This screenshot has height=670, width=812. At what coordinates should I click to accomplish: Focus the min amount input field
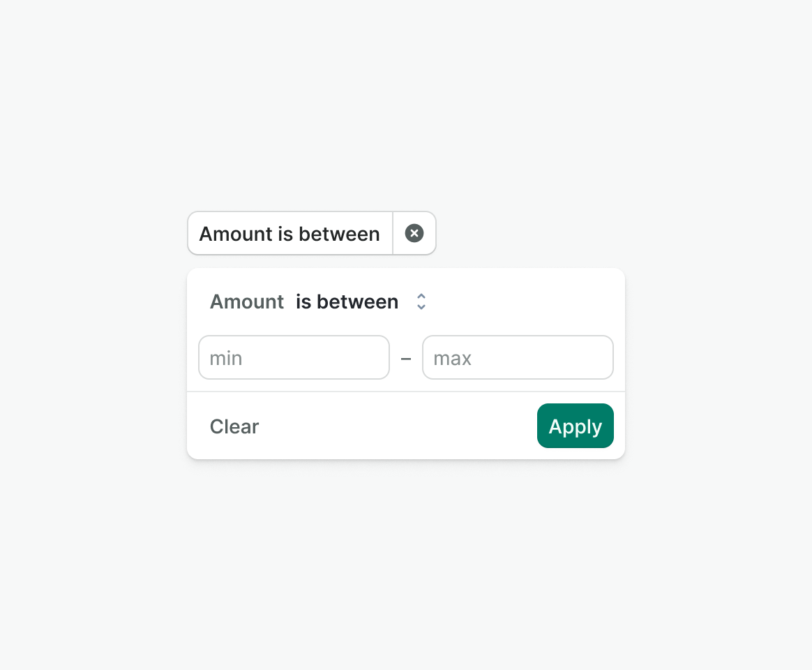[294, 357]
